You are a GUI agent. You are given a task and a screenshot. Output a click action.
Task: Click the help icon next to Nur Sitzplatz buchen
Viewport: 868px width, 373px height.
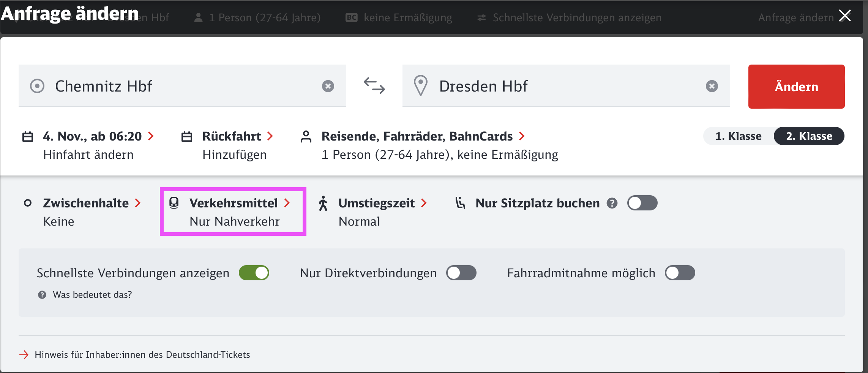click(612, 203)
